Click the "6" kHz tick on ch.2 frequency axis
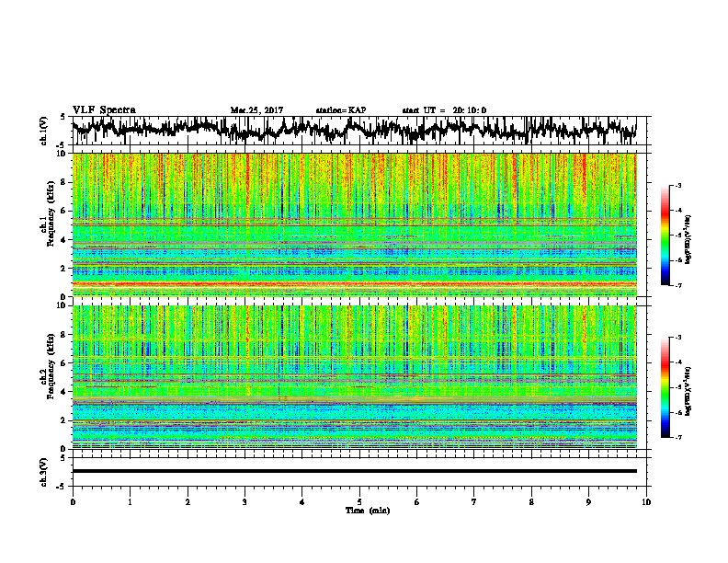Screen dimensions: 728x563 point(64,362)
